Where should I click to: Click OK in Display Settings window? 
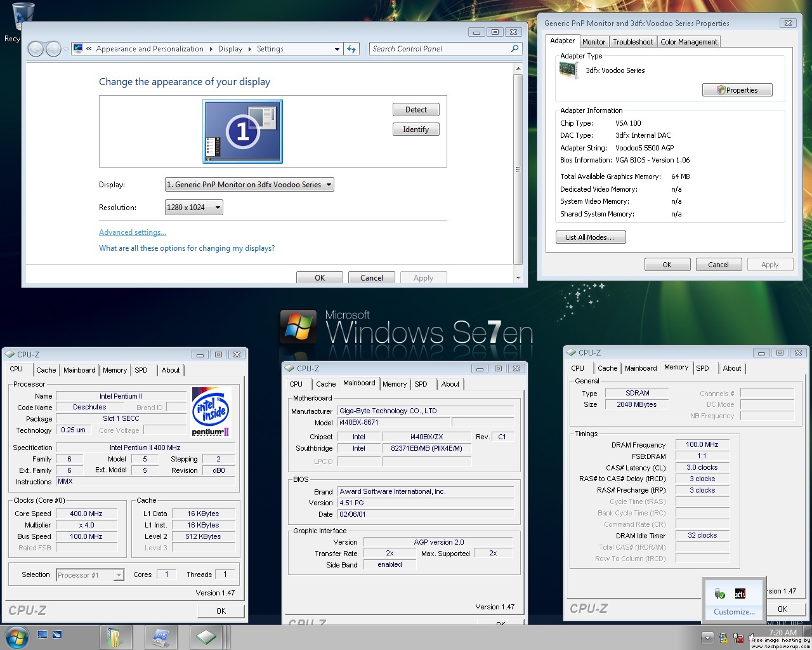tap(320, 277)
